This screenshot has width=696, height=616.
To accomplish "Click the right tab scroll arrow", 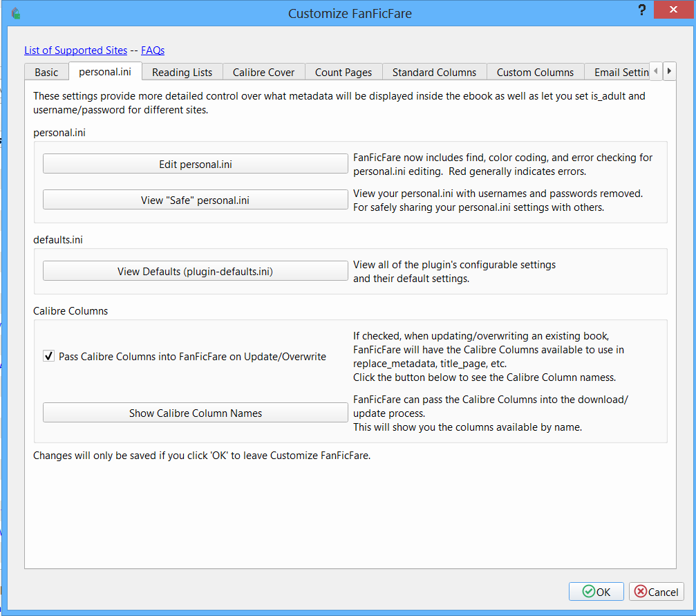I will (669, 71).
